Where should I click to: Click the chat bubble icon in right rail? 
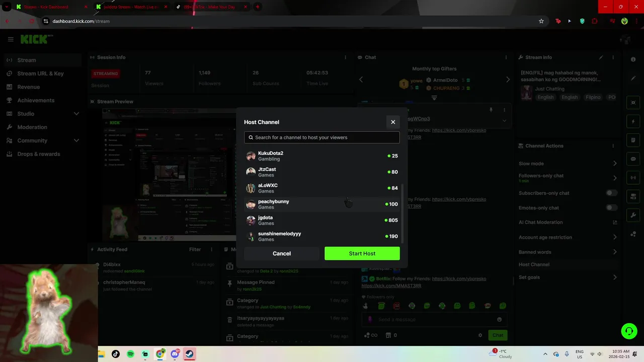point(633,159)
